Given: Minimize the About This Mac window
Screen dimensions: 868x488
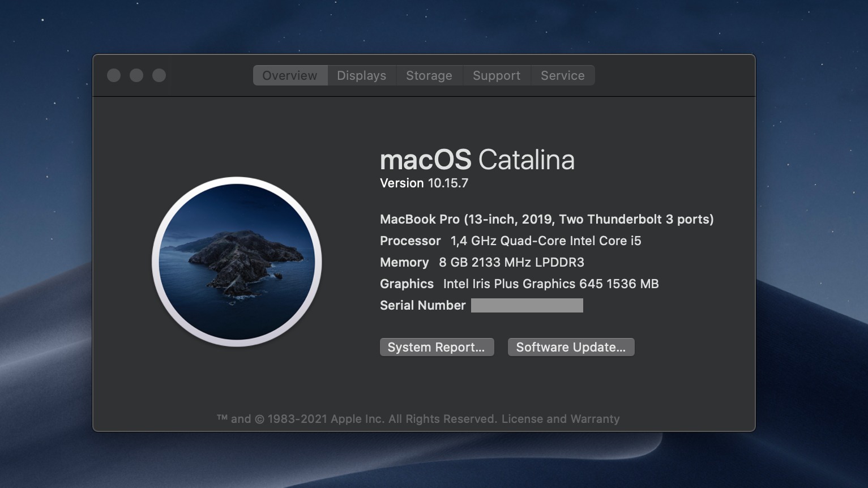Looking at the screenshot, I should (x=136, y=75).
